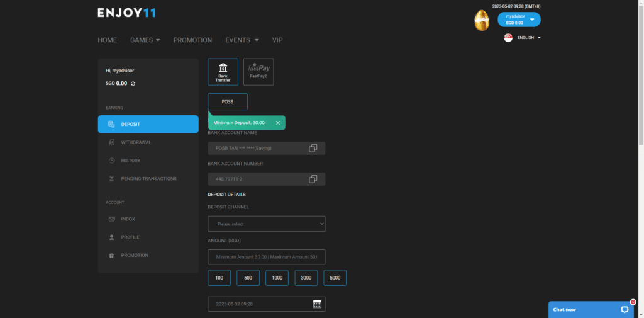This screenshot has height=318, width=644.
Task: Choose the FastPay2 payment method
Action: point(258,72)
